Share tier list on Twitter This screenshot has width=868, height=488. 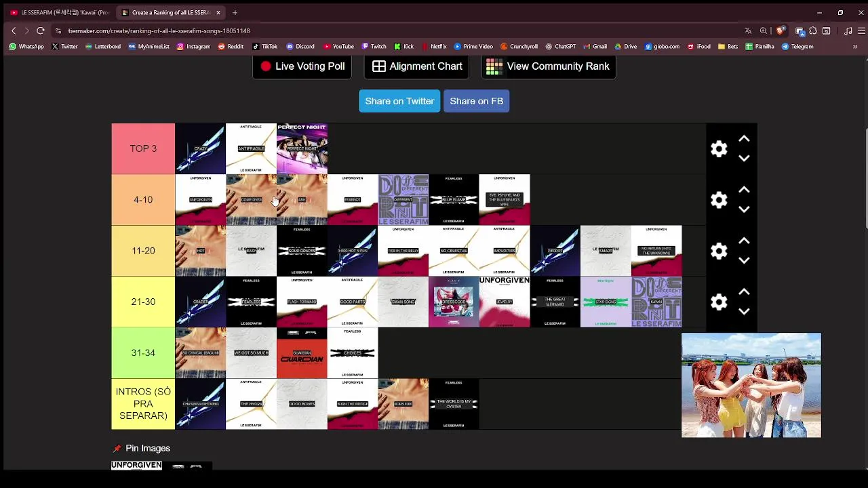tap(399, 101)
